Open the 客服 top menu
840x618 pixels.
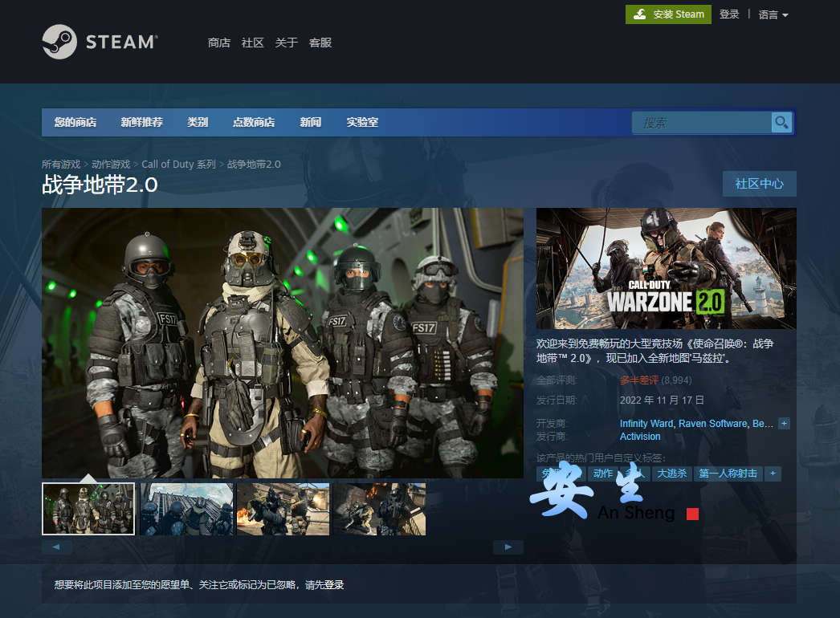tap(320, 43)
